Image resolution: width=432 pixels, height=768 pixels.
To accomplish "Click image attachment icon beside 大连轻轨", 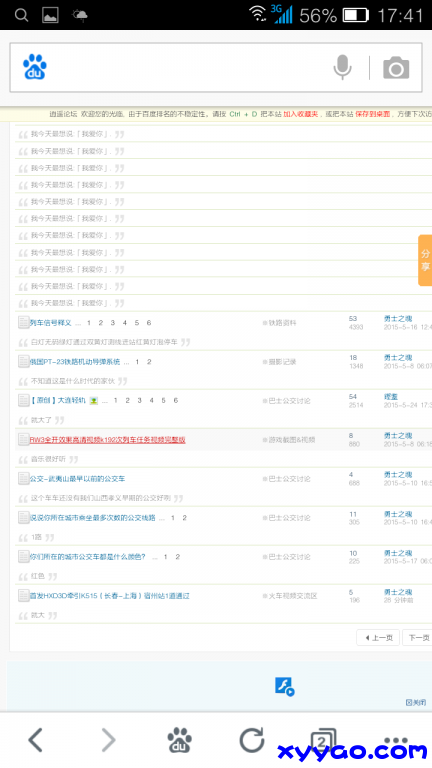I will [94, 401].
